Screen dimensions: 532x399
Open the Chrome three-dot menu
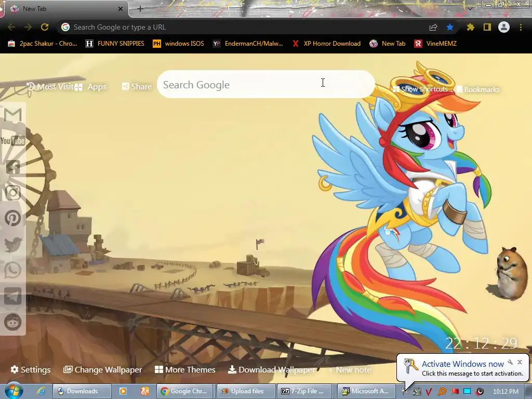(x=521, y=27)
